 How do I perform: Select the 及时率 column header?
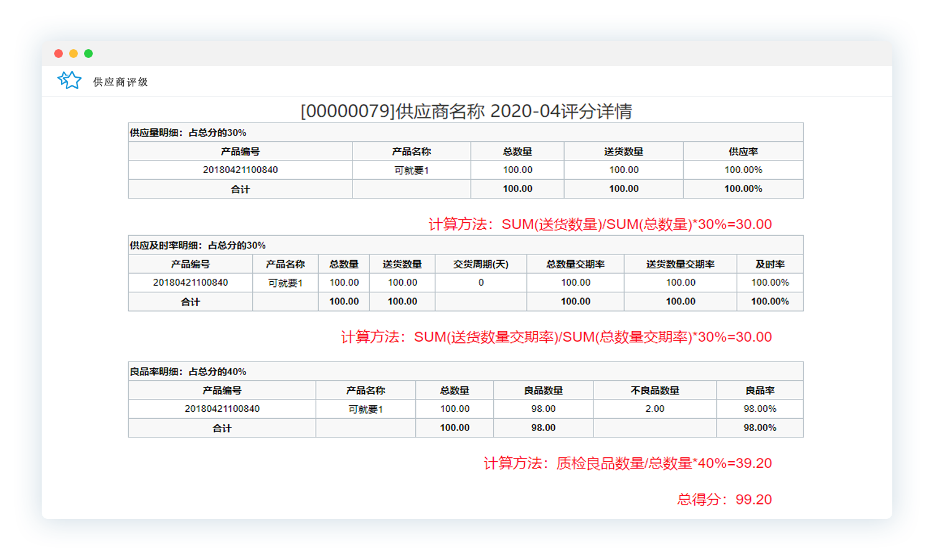pos(770,264)
